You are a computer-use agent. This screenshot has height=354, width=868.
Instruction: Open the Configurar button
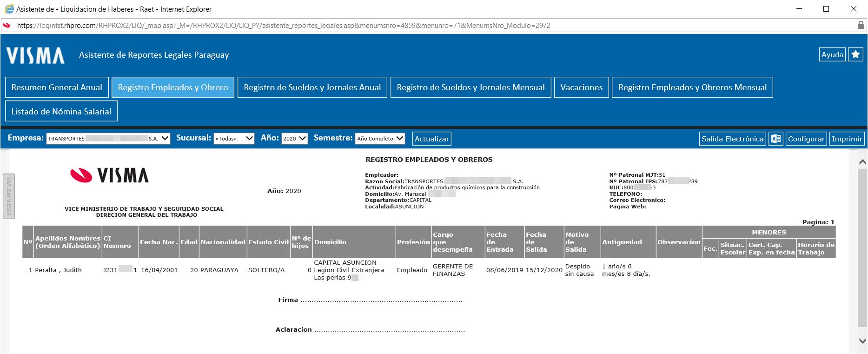(x=806, y=139)
